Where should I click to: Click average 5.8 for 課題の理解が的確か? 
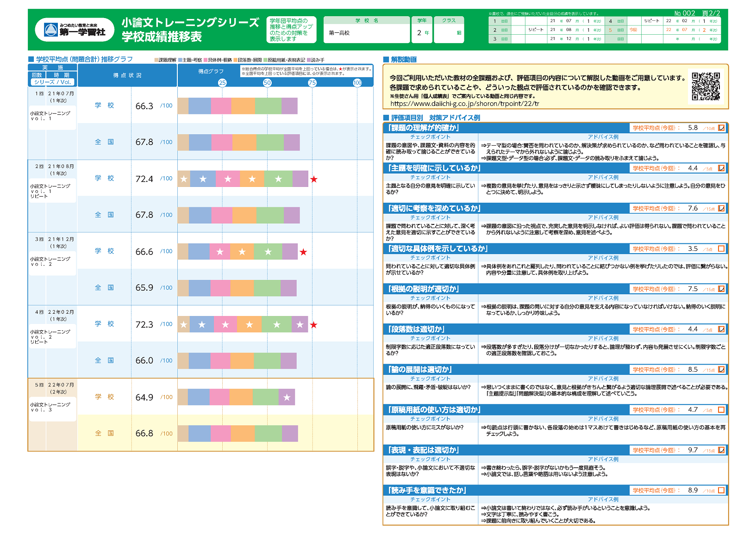[693, 128]
